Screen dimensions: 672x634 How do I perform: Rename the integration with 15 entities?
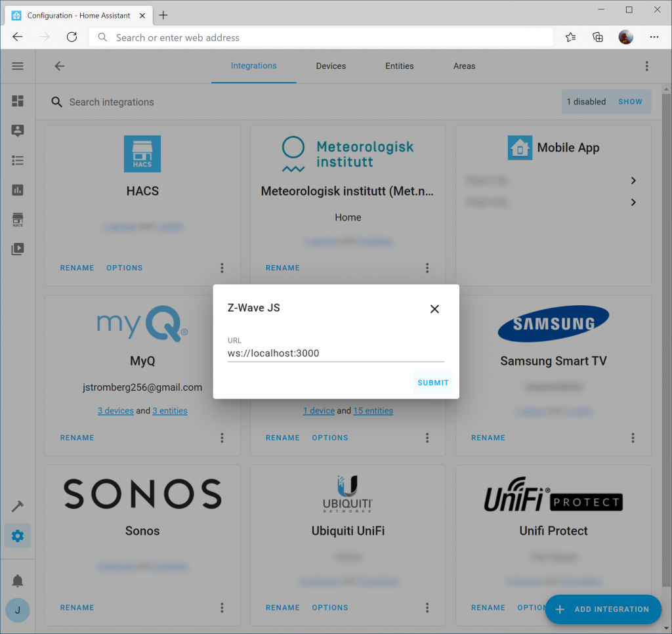[283, 438]
